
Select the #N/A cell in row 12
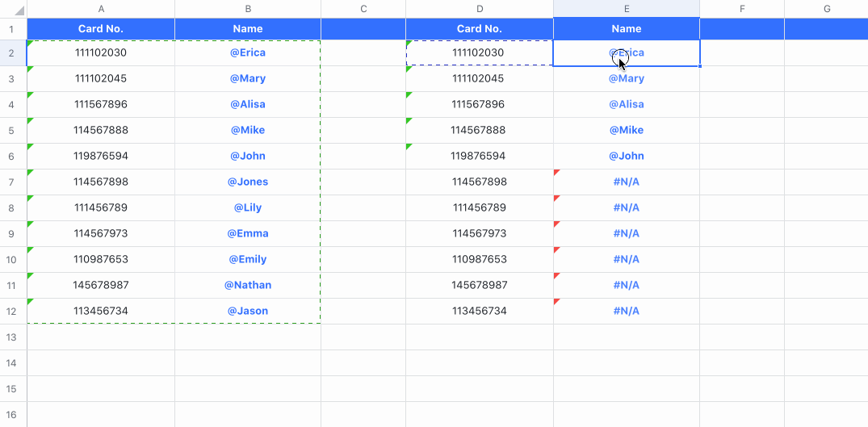(627, 311)
